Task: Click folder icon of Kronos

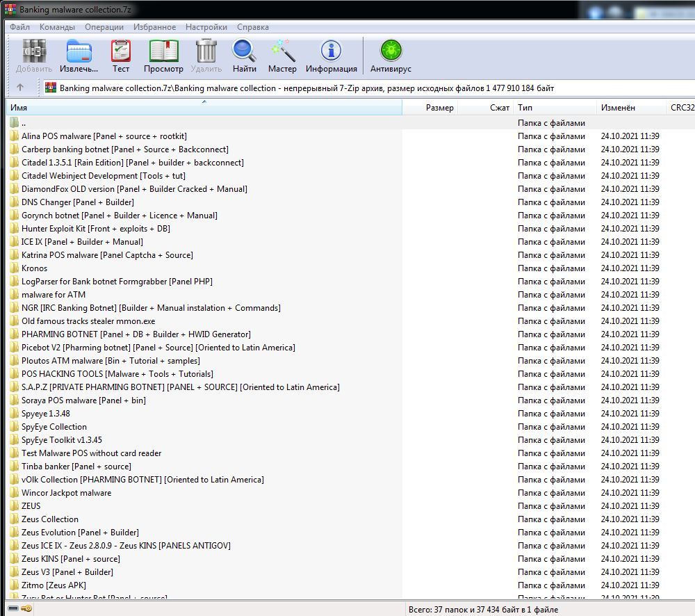Action: (x=14, y=268)
